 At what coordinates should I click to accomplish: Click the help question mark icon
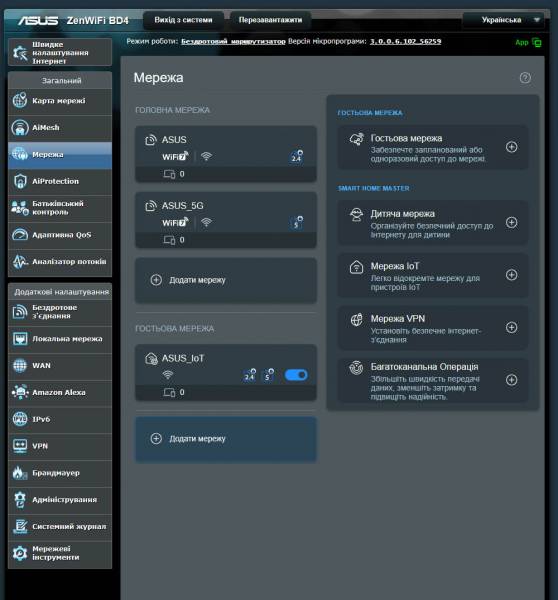click(x=525, y=78)
